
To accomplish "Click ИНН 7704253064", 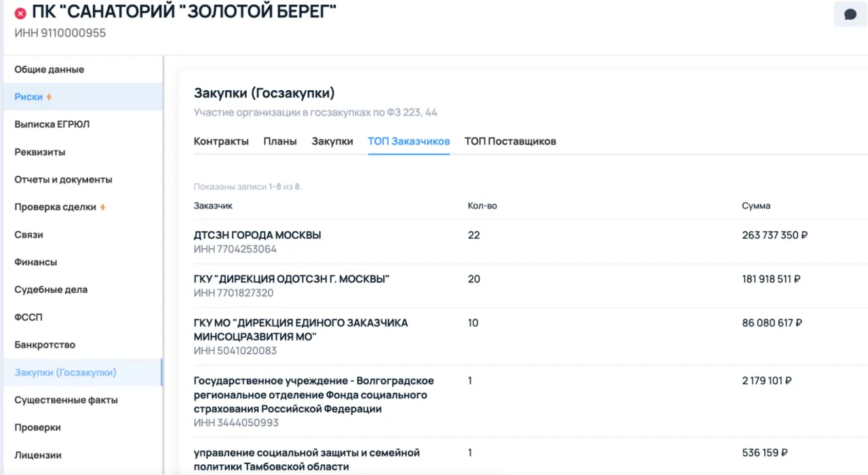I will (235, 249).
